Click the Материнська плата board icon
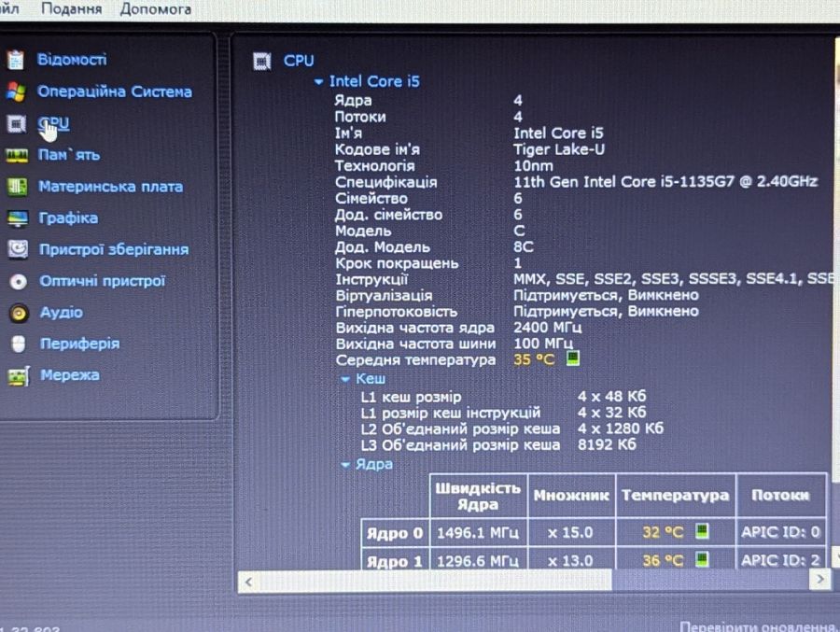The height and width of the screenshot is (632, 840). [17, 187]
